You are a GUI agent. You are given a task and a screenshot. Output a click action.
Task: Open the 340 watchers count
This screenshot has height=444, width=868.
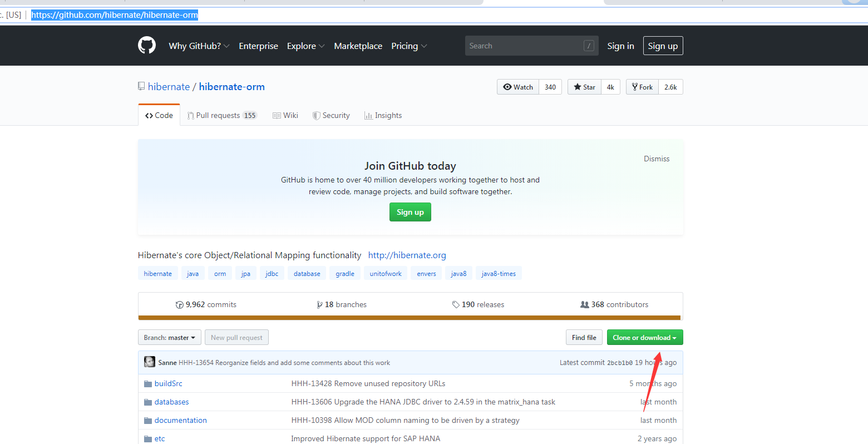(x=550, y=87)
